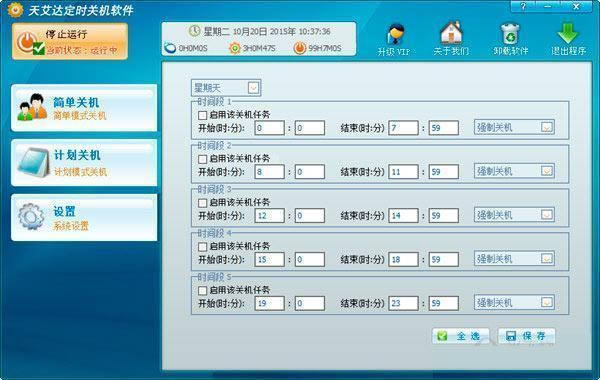Click end hour field showing 7
600x380 pixels.
click(x=403, y=128)
